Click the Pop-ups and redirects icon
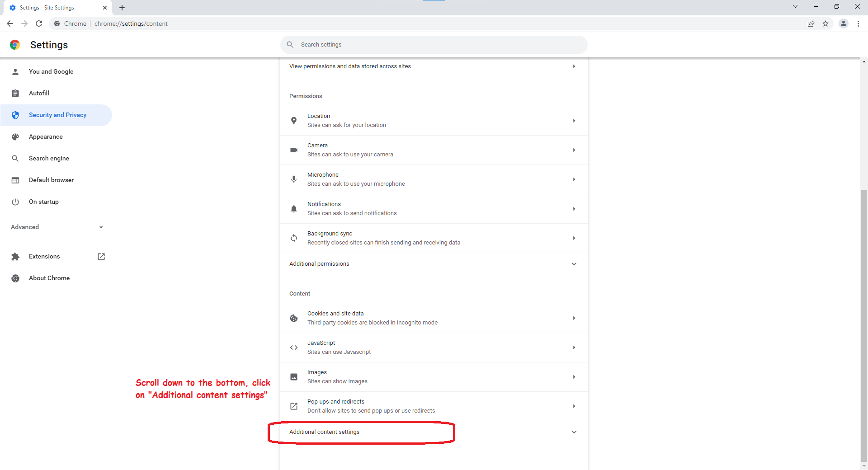Viewport: 868px width, 470px height. tap(294, 406)
